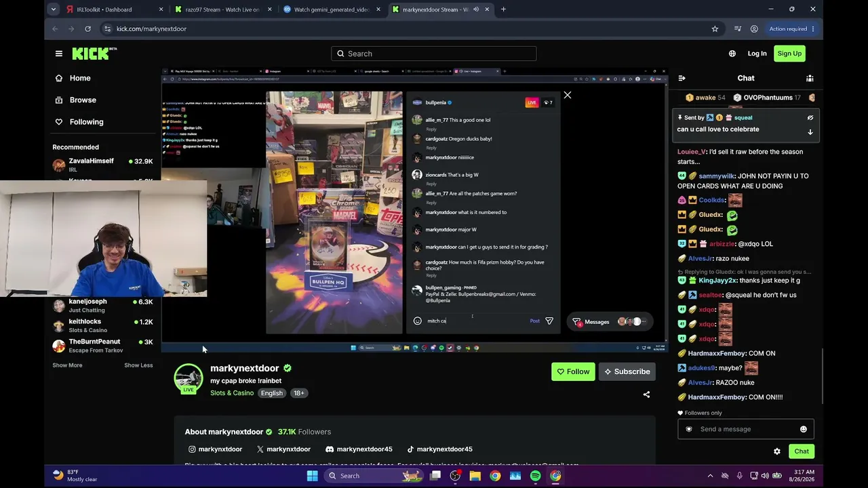Click Show Less recommended channels
This screenshot has width=868, height=488.
click(x=138, y=365)
